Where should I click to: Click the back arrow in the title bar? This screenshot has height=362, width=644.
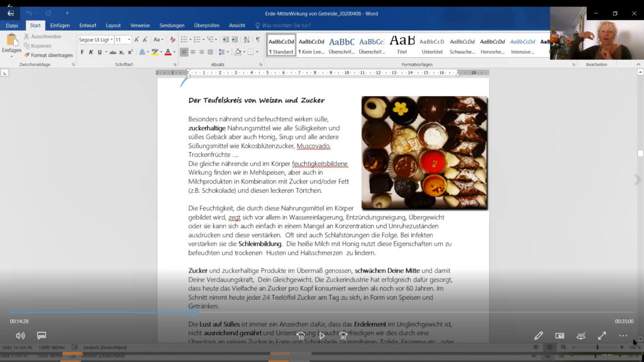coord(10,14)
